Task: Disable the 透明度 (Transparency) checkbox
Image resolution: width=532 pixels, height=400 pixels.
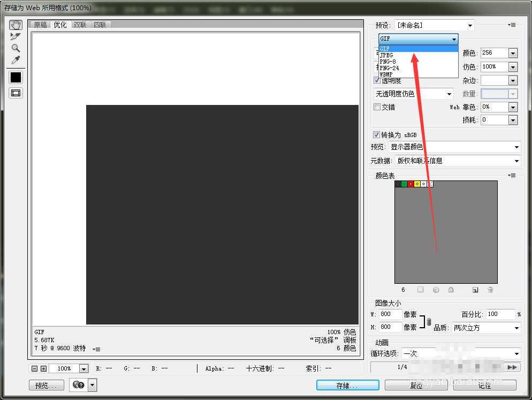Action: coord(377,80)
